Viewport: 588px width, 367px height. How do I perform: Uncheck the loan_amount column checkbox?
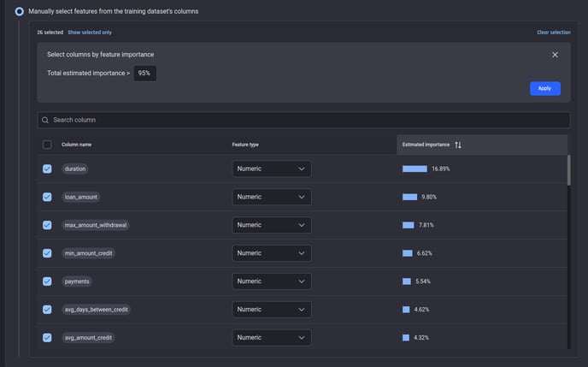pos(47,197)
